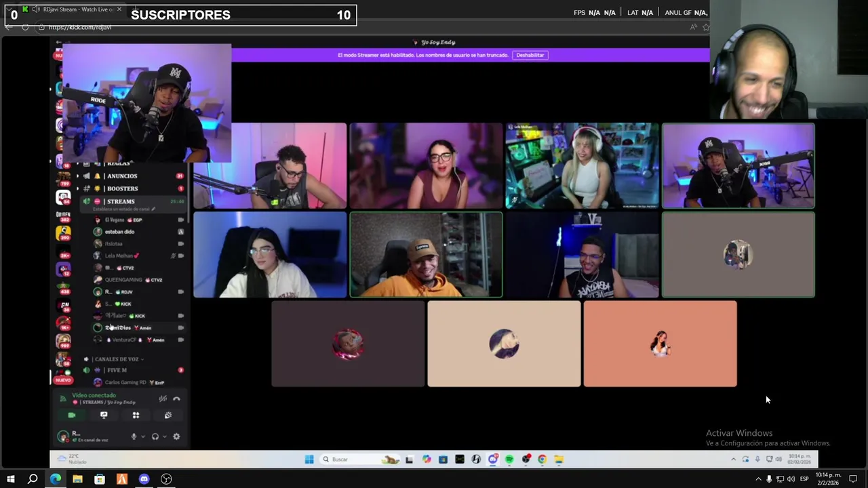Open the server with 989 badge
868x488 pixels.
[x=63, y=341]
